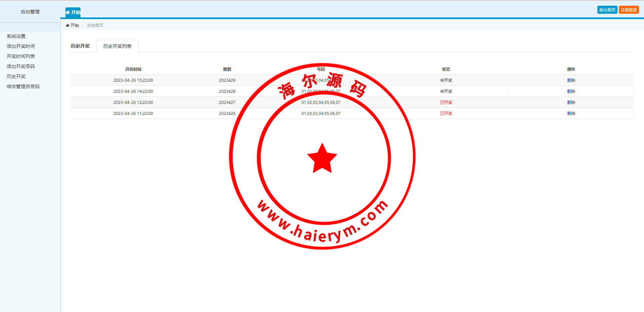This screenshot has width=644, height=312.
Task: Click the 后台管理 title in sidebar header
Action: click(x=30, y=12)
